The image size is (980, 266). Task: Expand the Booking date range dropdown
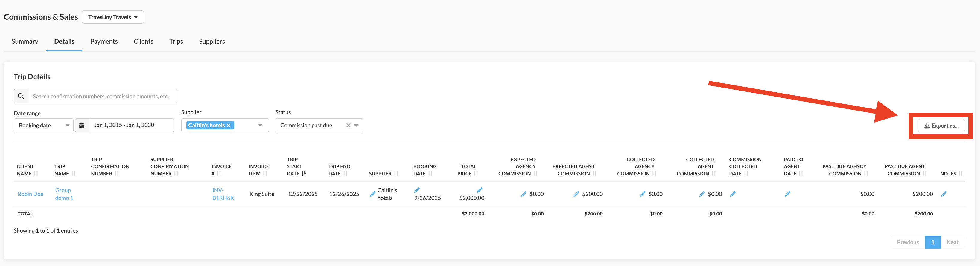click(x=43, y=126)
